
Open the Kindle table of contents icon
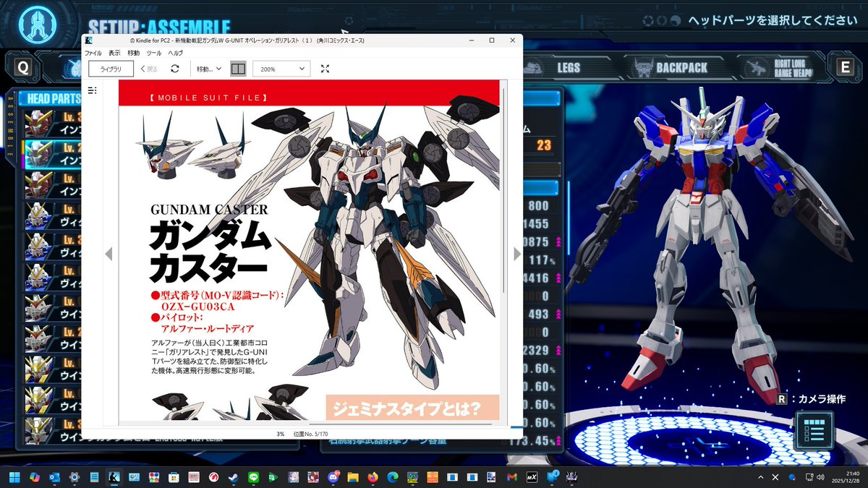pos(92,90)
